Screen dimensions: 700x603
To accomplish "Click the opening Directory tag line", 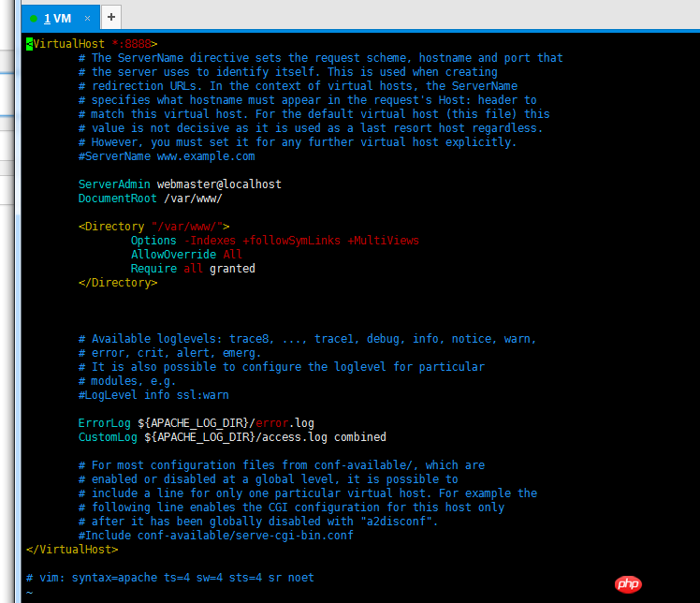I will pyautogui.click(x=154, y=227).
